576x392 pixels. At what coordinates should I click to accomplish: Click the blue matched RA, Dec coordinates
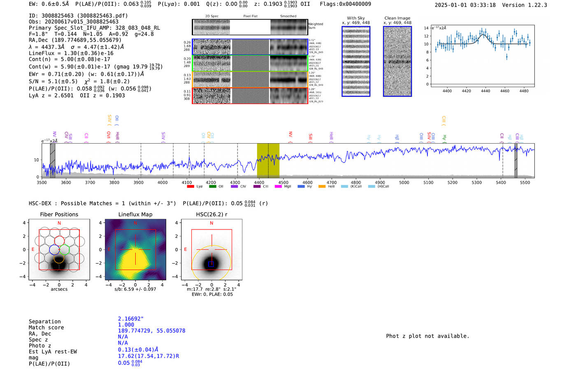(x=151, y=331)
